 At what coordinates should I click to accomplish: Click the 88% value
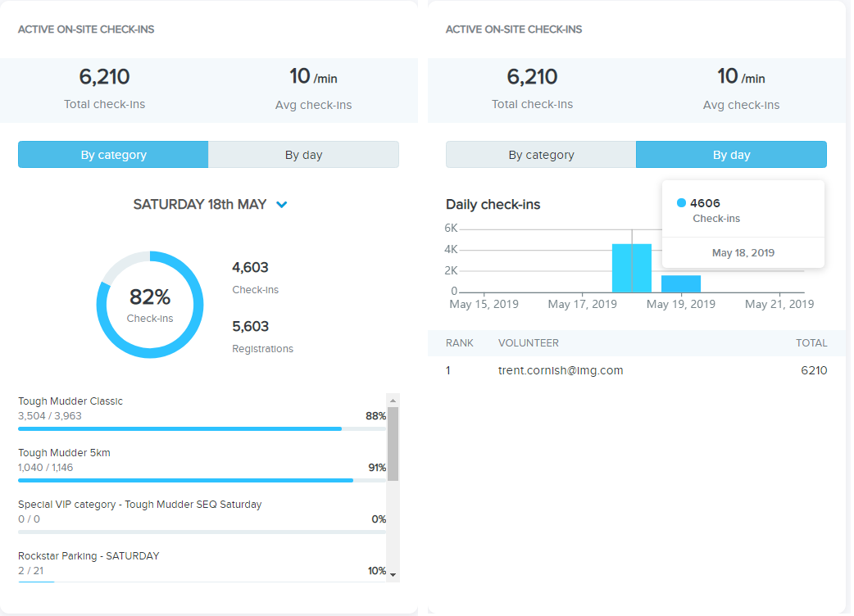point(376,416)
